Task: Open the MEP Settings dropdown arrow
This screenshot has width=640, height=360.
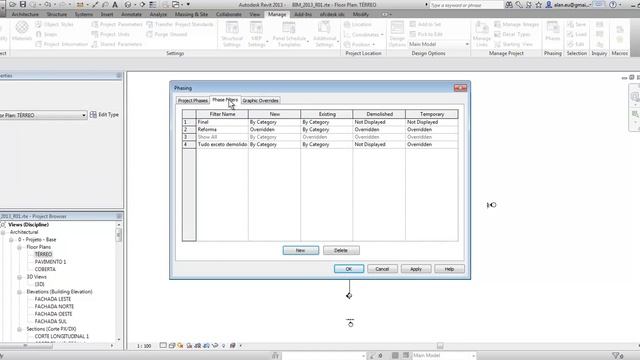Action: pos(267,42)
